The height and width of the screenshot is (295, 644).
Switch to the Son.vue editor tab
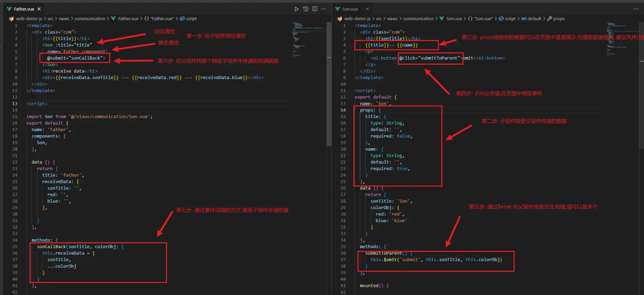tap(349, 9)
